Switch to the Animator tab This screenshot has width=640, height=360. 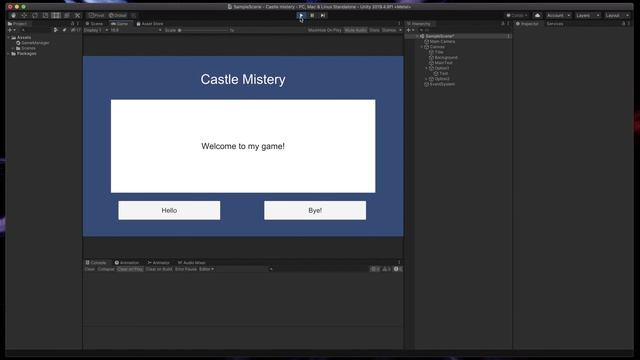tap(158, 262)
